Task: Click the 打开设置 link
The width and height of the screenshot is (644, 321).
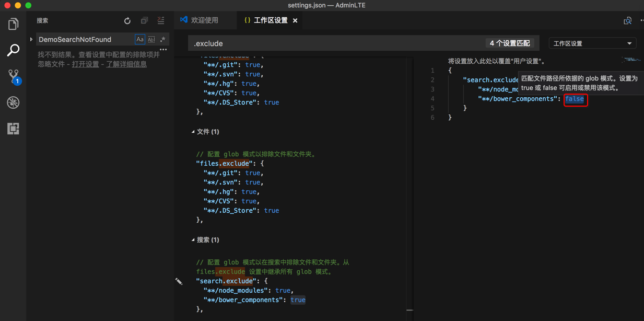Action: (x=85, y=64)
